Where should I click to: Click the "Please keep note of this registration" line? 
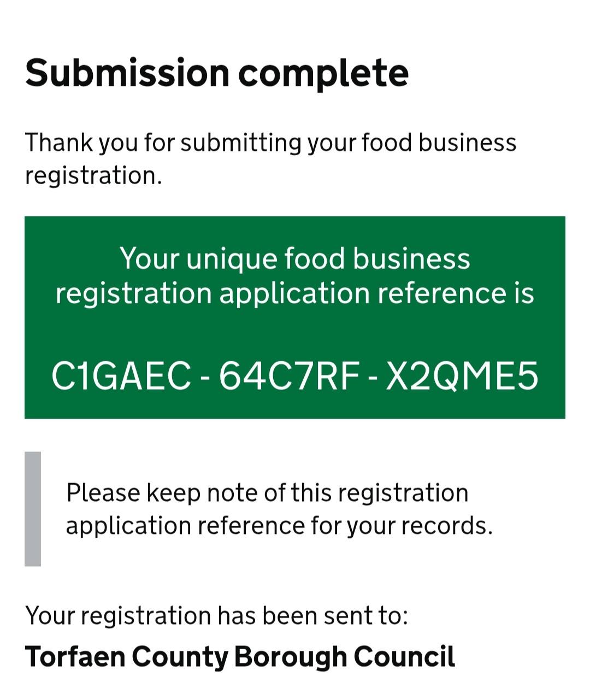(267, 493)
